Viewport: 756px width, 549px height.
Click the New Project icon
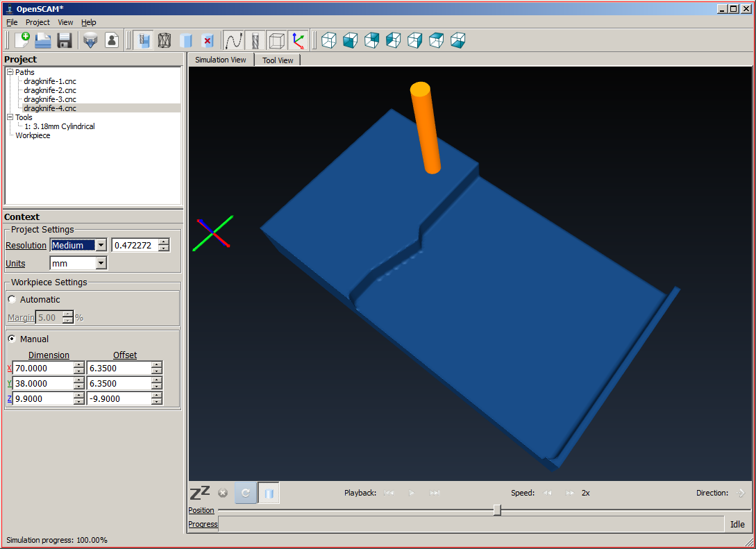coord(22,40)
